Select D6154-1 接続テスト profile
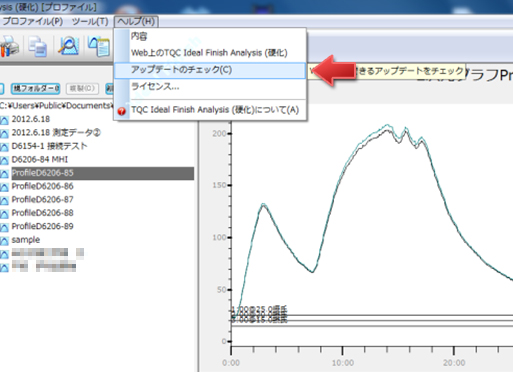513x372 pixels. click(49, 146)
